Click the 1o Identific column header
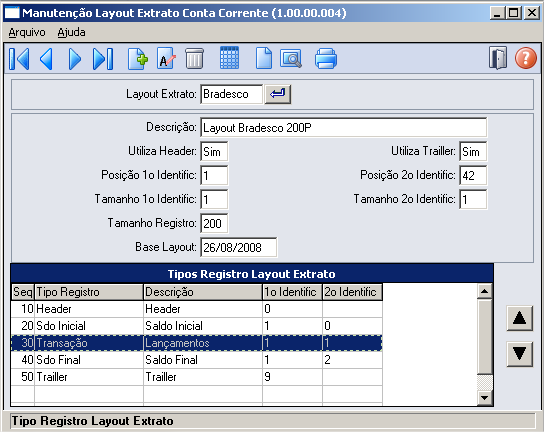Viewport: 544px width, 432px height. click(x=292, y=292)
